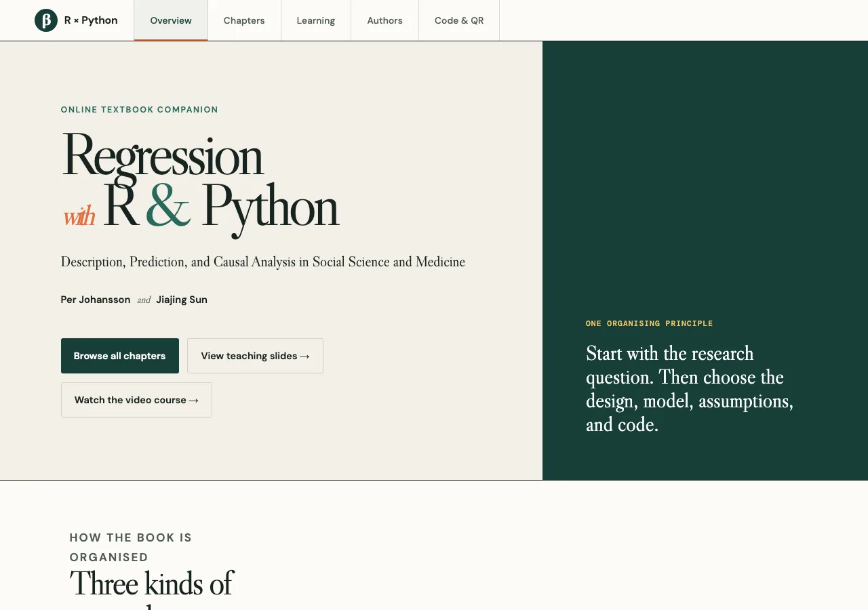
Task: Click author name Jiajing Sun
Action: point(182,300)
